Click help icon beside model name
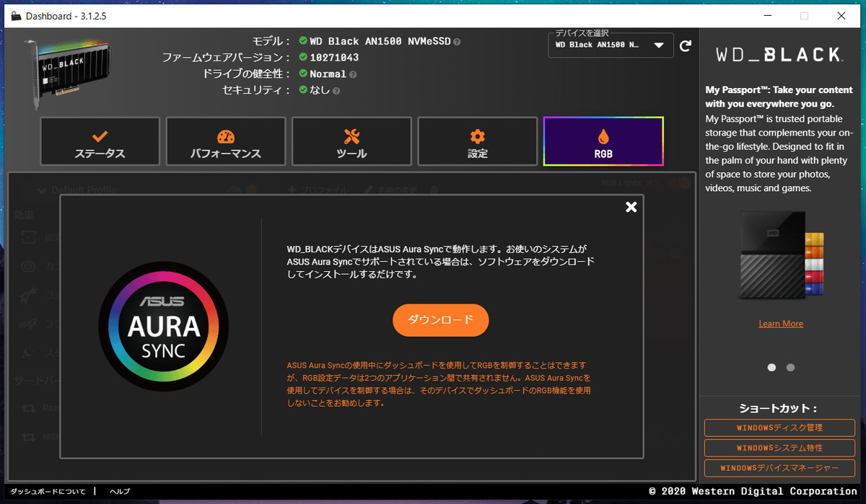Screen dimensions: 866x504 [x=457, y=42]
